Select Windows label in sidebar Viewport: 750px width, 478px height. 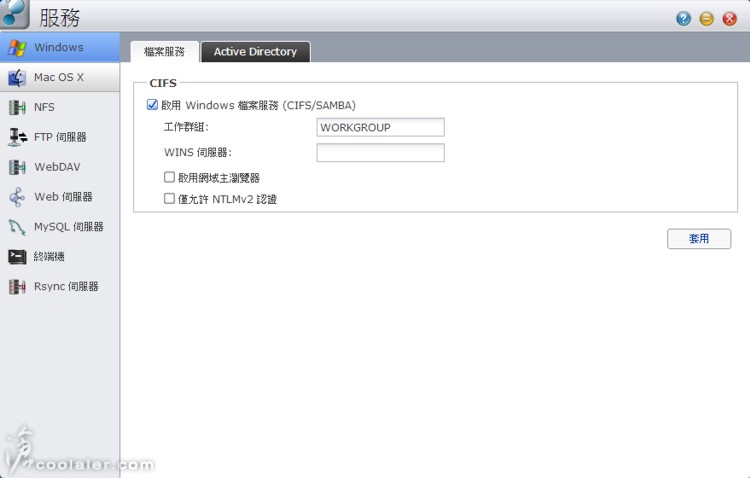[x=59, y=47]
